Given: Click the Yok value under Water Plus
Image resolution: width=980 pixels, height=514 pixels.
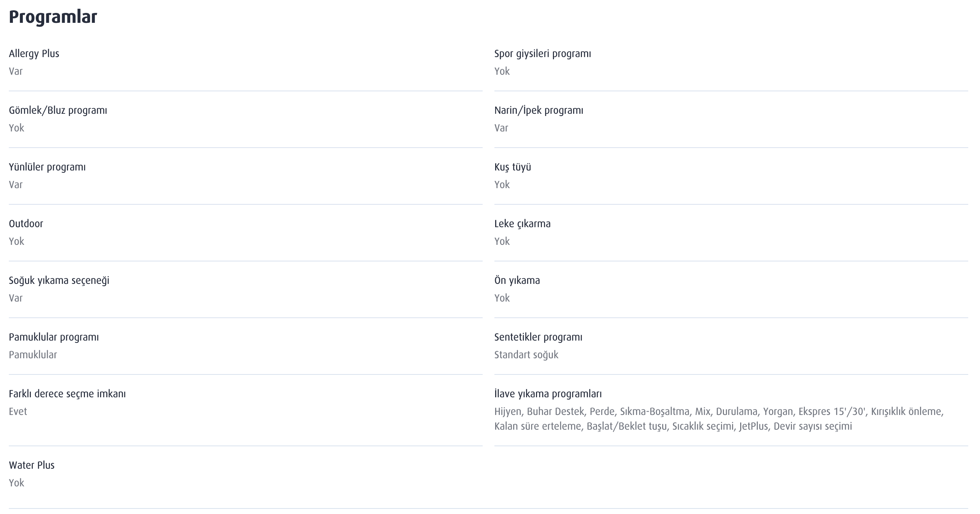Looking at the screenshot, I should 16,483.
